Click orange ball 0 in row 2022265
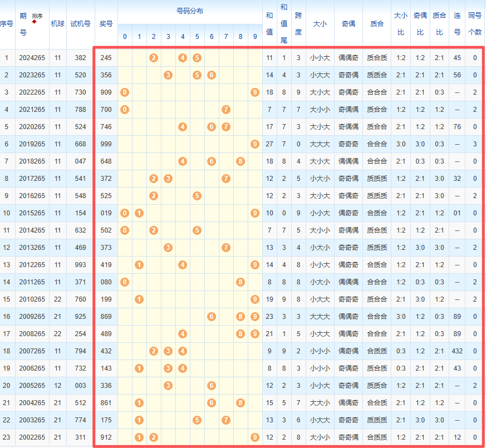 125,92
